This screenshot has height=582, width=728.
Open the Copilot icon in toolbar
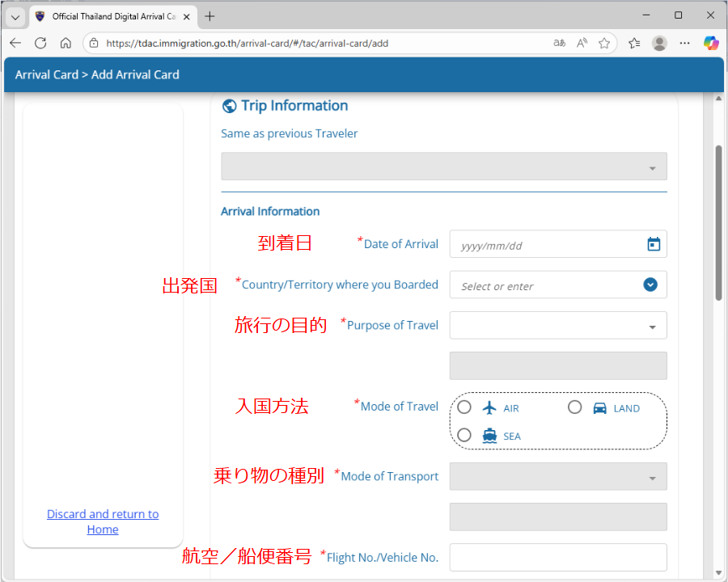tap(711, 43)
